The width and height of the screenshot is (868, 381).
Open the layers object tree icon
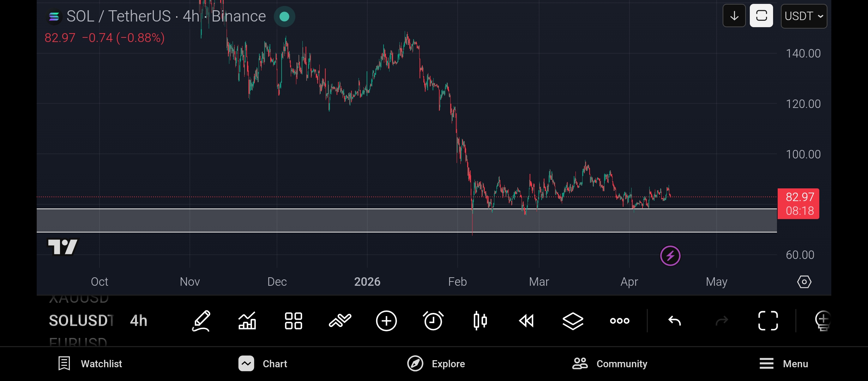coord(573,321)
